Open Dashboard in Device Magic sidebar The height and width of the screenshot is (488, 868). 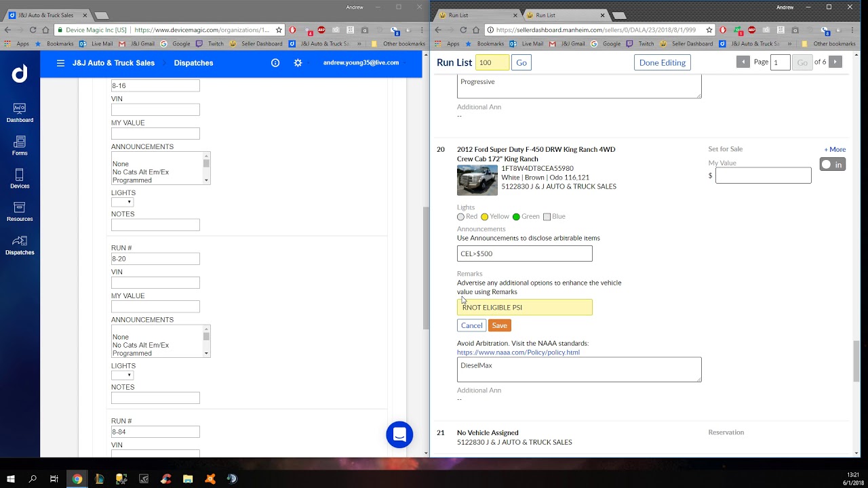20,113
